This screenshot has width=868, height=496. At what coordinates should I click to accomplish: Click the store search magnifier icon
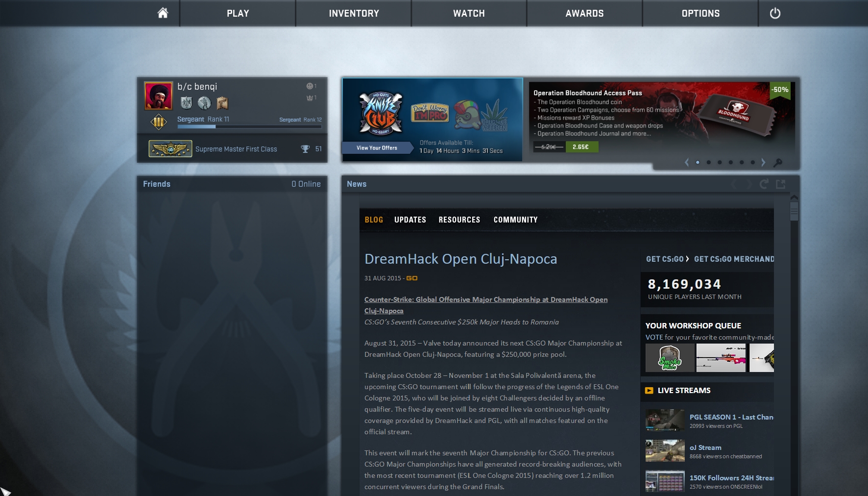[777, 163]
